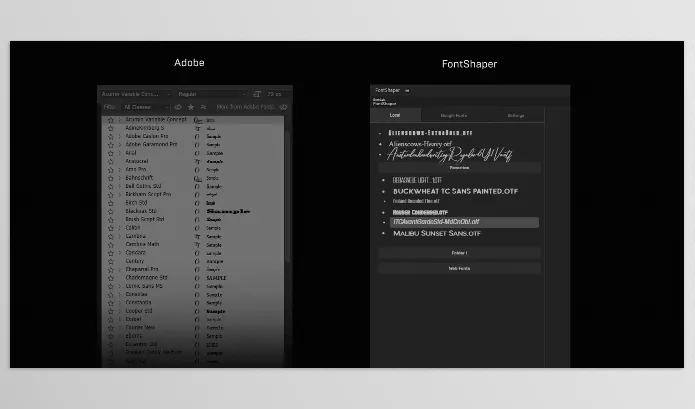This screenshot has height=409, width=695.
Task: Expand Bickham Script Pro font family
Action: tap(120, 195)
